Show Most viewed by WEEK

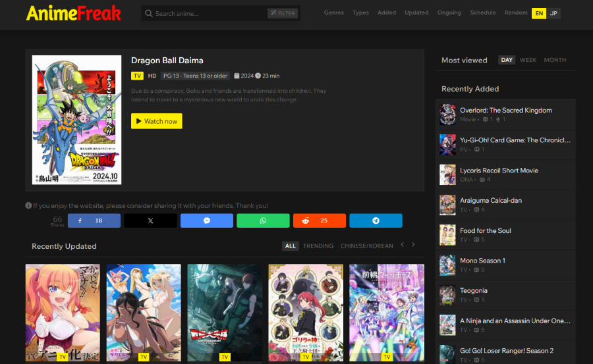point(528,60)
